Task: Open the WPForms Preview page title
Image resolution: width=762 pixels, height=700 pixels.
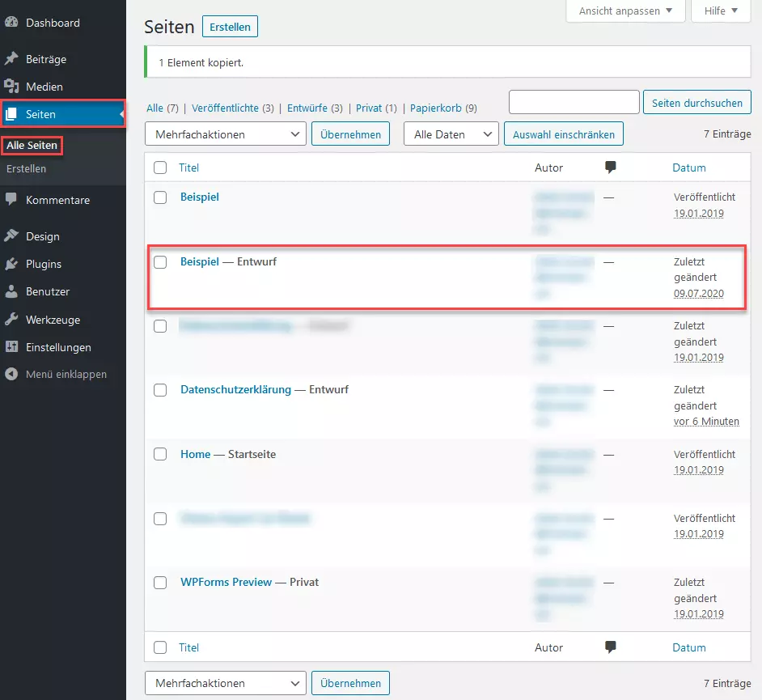Action: point(226,582)
